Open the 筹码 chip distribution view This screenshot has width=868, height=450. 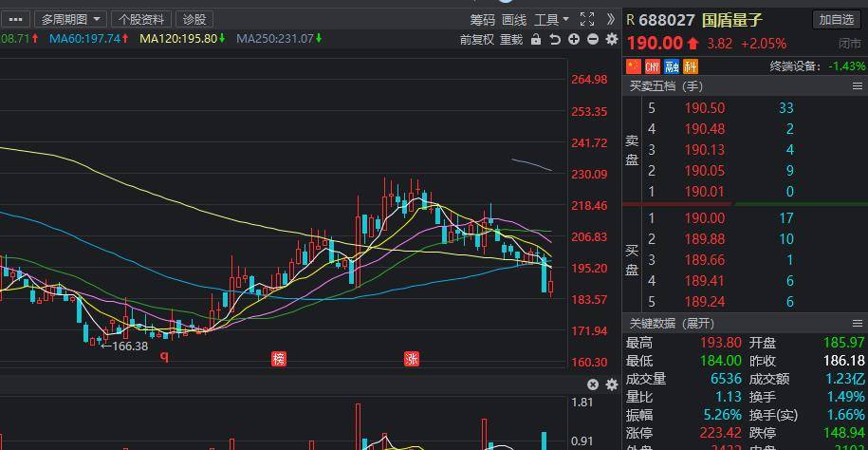coord(482,20)
